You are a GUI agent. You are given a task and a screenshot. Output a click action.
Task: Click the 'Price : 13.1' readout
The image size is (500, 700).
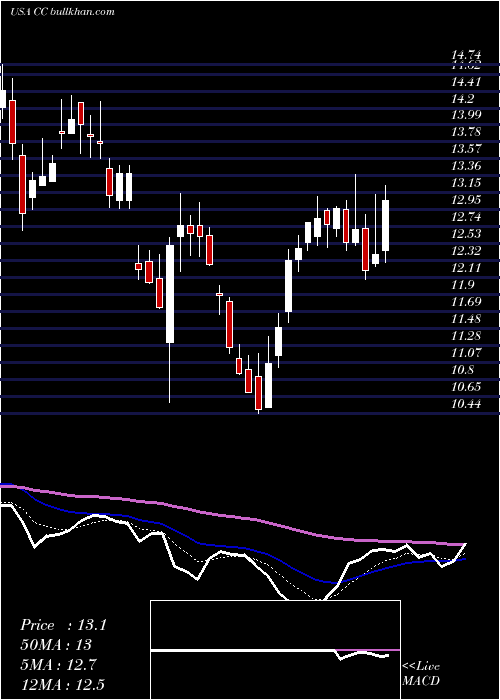[x=63, y=625]
